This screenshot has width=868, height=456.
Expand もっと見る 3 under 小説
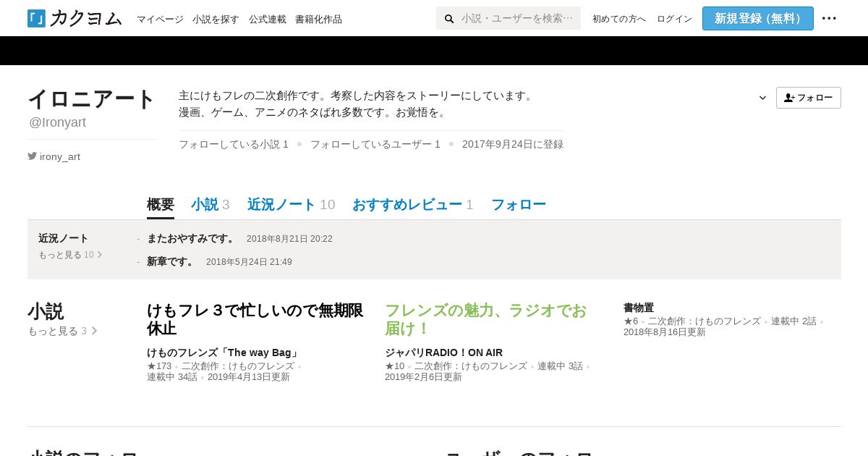click(62, 331)
